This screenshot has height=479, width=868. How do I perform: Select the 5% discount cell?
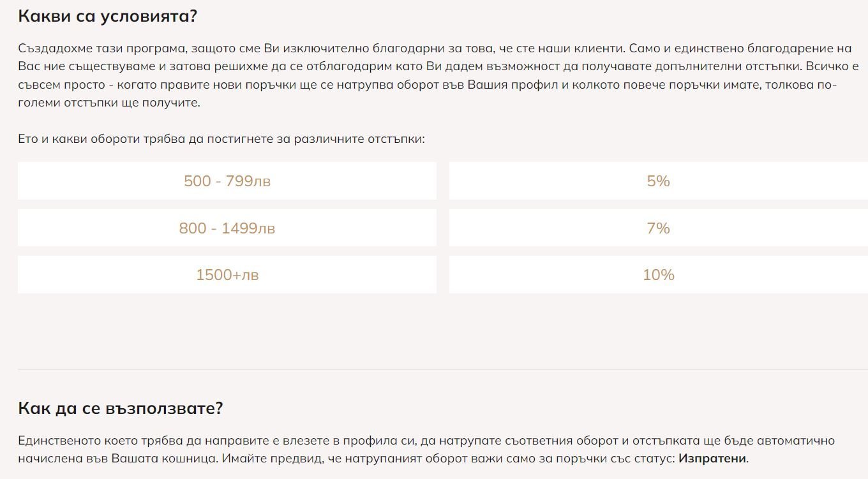(x=658, y=181)
